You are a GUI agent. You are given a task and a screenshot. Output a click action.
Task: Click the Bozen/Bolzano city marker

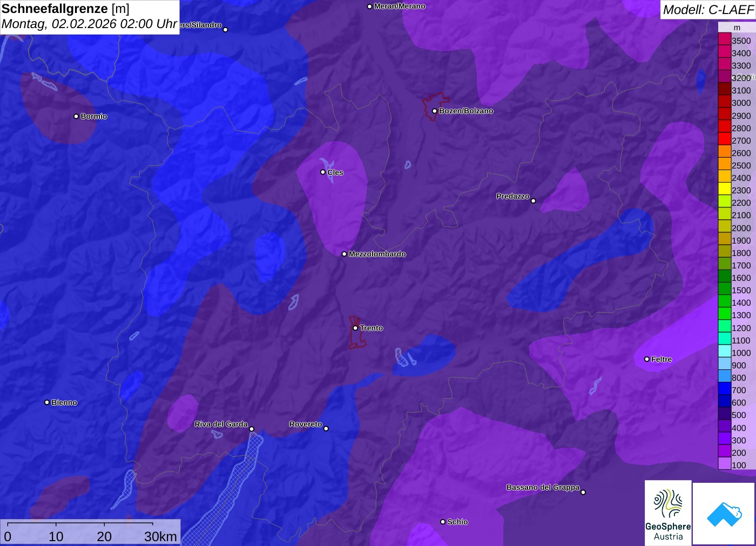point(434,111)
